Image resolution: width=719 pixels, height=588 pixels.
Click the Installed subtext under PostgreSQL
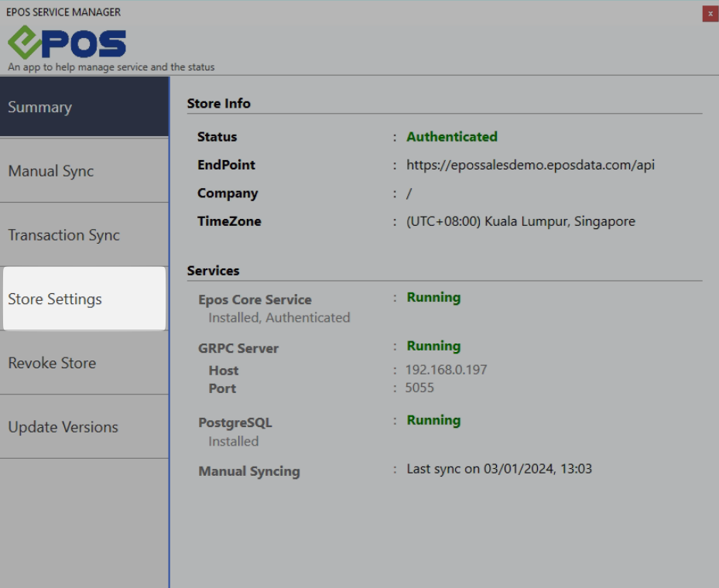(234, 441)
